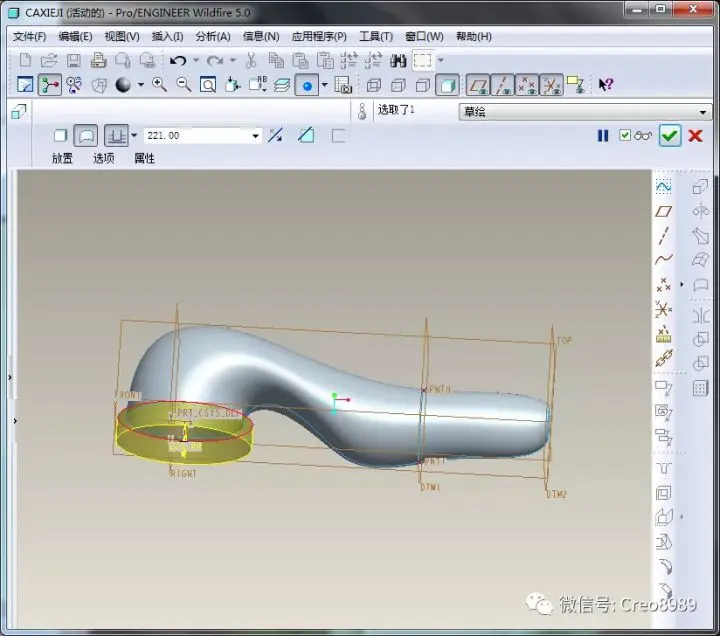Viewport: 720px width, 636px height.
Task: Click the green checkmark to accept feature
Action: [x=669, y=135]
